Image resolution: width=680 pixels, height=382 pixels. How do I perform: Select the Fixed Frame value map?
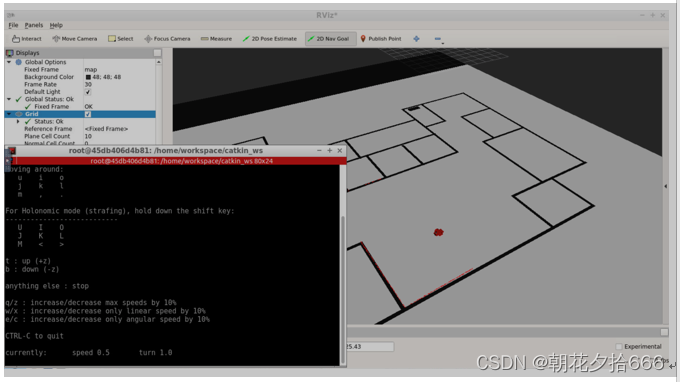91,69
